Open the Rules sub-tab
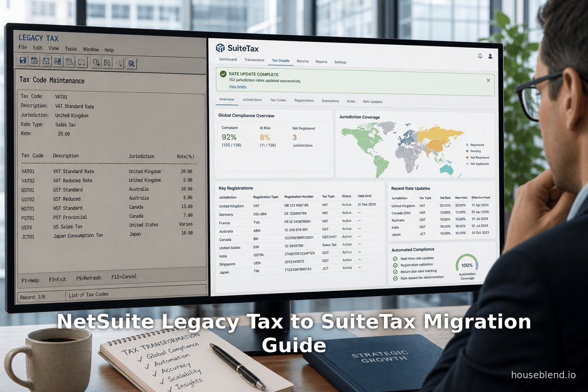Viewport: 588px width, 392px height. 351,101
